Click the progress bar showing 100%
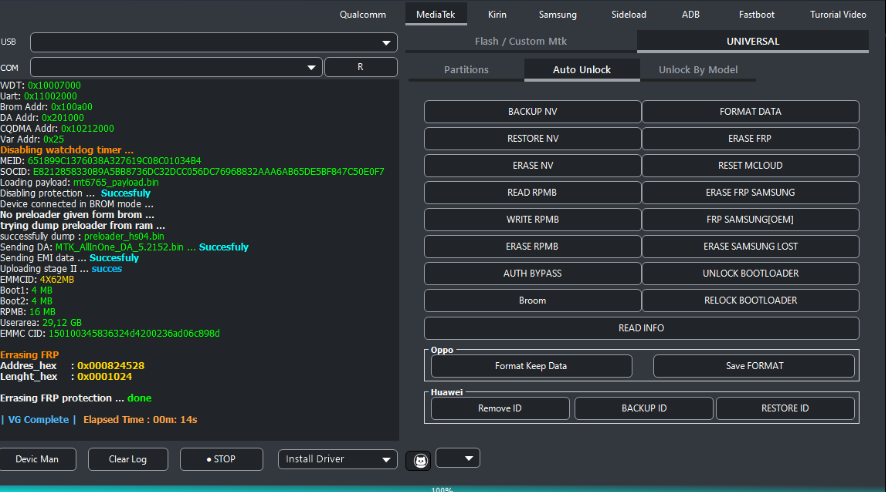 pos(443,489)
